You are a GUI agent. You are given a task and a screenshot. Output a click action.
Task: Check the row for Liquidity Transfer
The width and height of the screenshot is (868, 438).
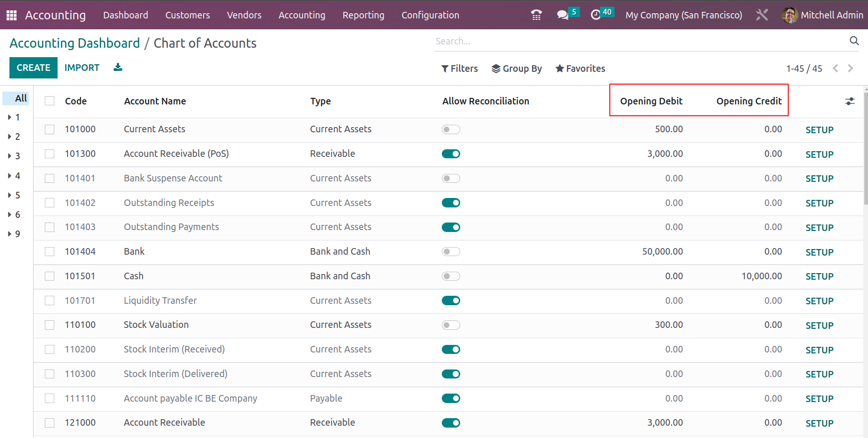coord(50,301)
